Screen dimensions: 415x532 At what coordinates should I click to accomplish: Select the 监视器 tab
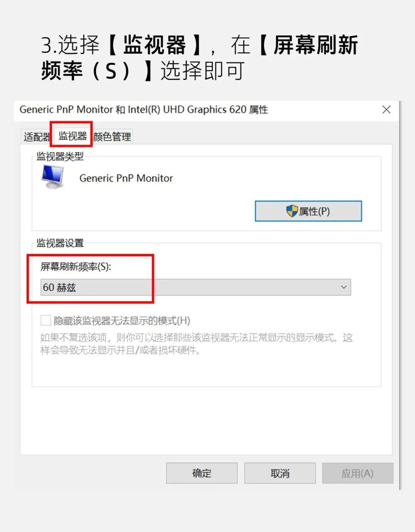click(x=72, y=136)
